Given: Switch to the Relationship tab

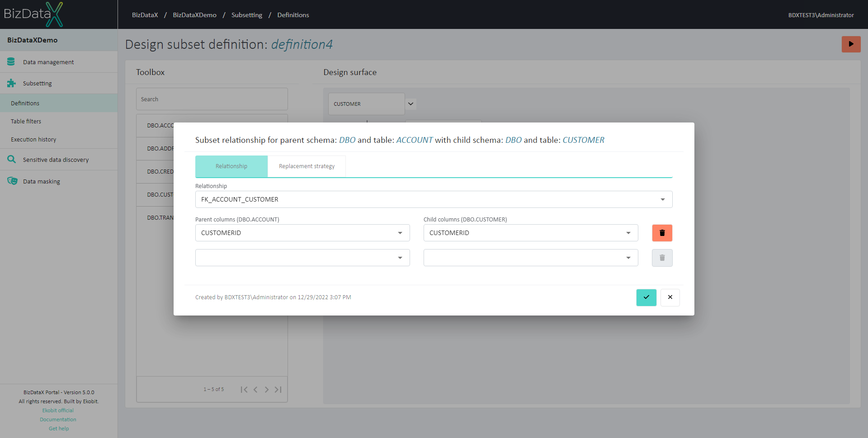Looking at the screenshot, I should (231, 166).
